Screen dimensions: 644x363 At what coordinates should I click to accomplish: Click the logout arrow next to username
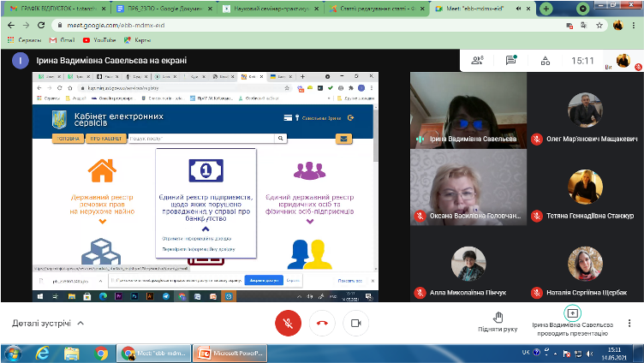click(350, 118)
